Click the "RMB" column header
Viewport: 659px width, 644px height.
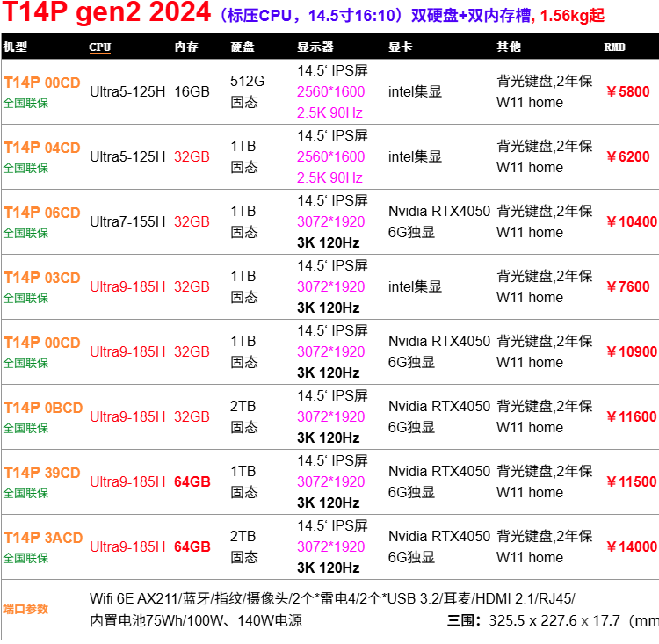click(614, 47)
